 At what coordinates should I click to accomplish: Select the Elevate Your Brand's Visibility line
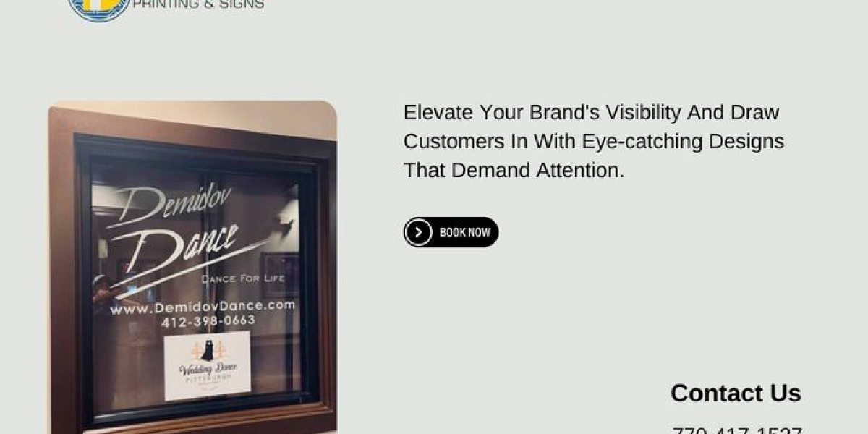pyautogui.click(x=591, y=113)
